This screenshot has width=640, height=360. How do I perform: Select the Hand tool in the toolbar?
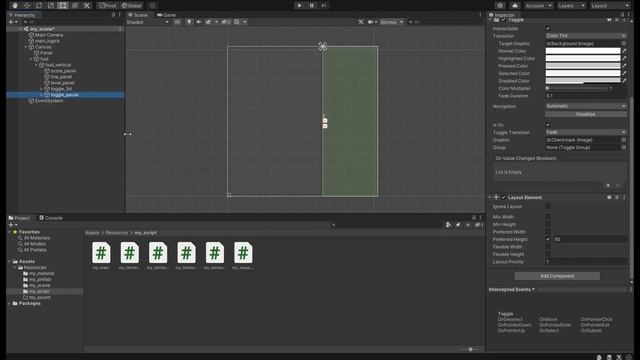[15, 6]
